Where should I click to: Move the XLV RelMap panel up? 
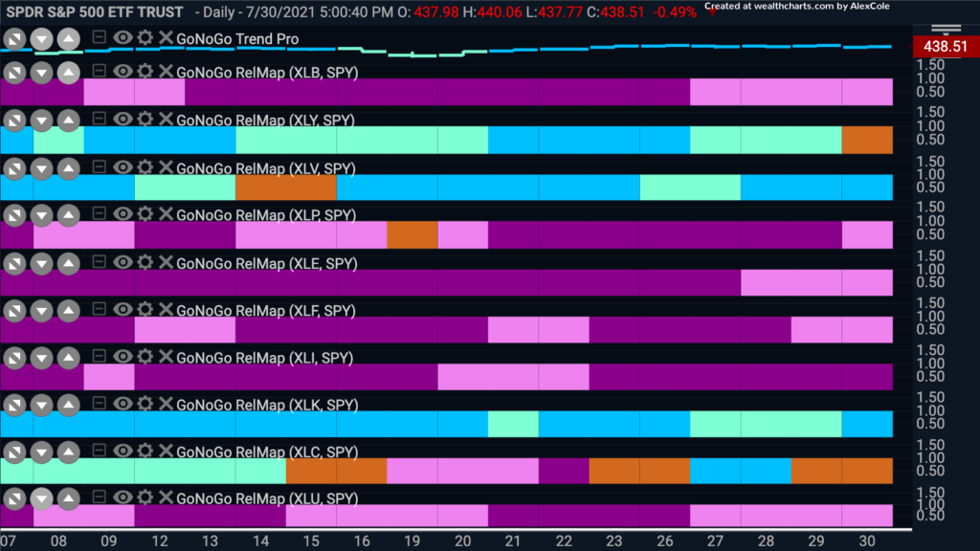pos(69,168)
